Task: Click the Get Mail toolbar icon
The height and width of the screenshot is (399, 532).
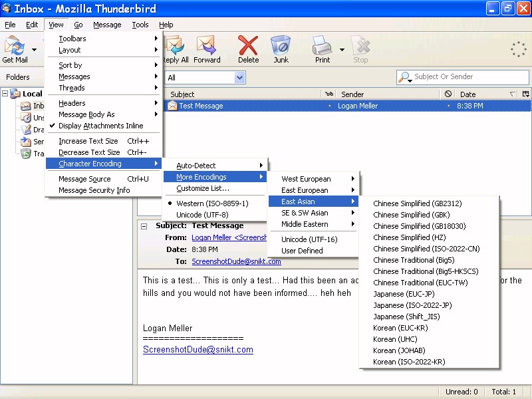Action: click(x=13, y=45)
